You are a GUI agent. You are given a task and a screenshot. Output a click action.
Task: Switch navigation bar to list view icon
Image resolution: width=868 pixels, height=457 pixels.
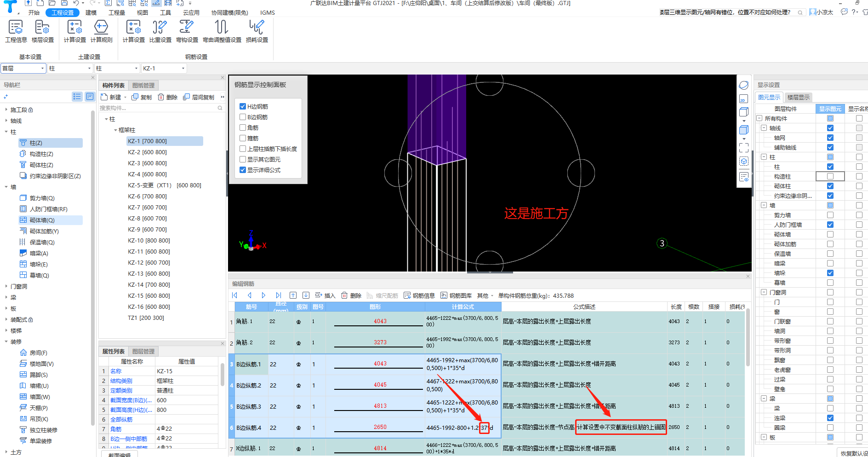77,96
